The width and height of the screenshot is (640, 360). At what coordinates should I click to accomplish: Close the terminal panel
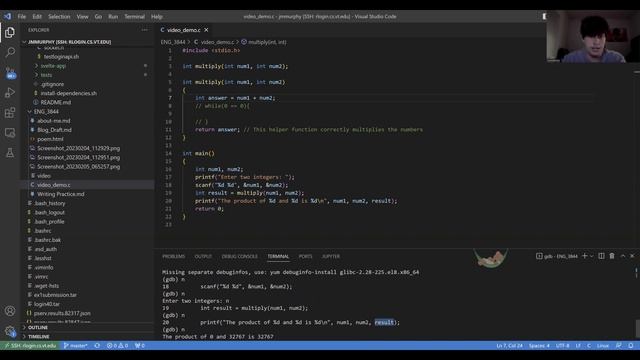point(632,256)
